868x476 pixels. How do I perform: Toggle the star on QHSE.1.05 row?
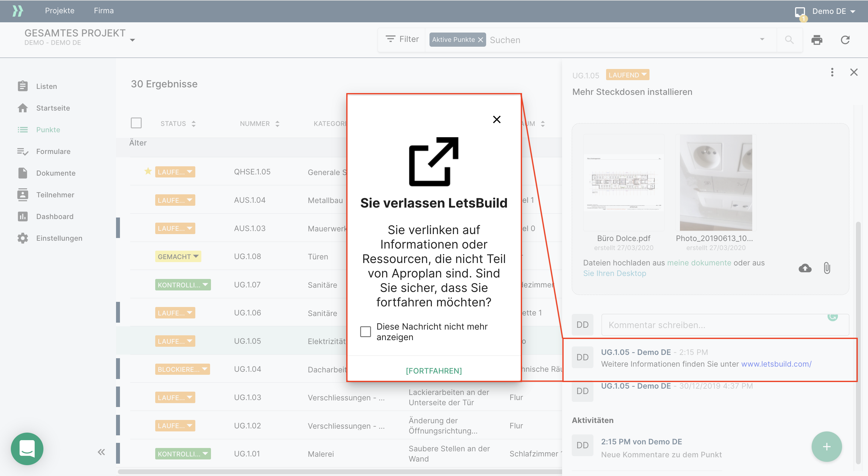coord(148,171)
